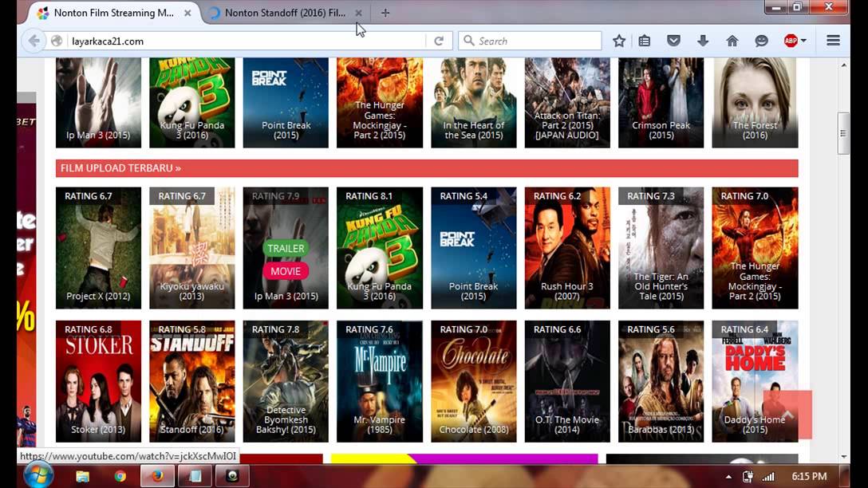Open the Project X (2012) poster
Screen dimensions: 868x488
pyautogui.click(x=99, y=248)
